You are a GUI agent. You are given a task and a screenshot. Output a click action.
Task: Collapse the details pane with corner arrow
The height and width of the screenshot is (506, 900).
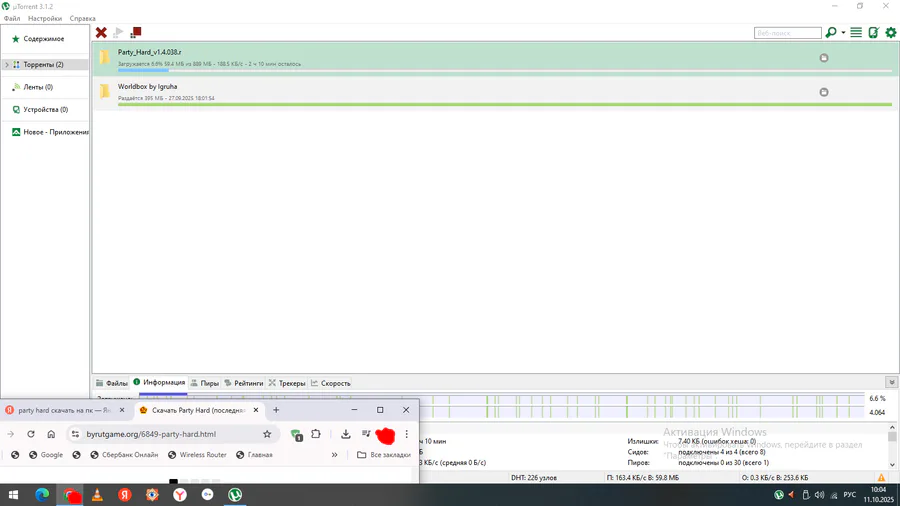click(x=891, y=382)
